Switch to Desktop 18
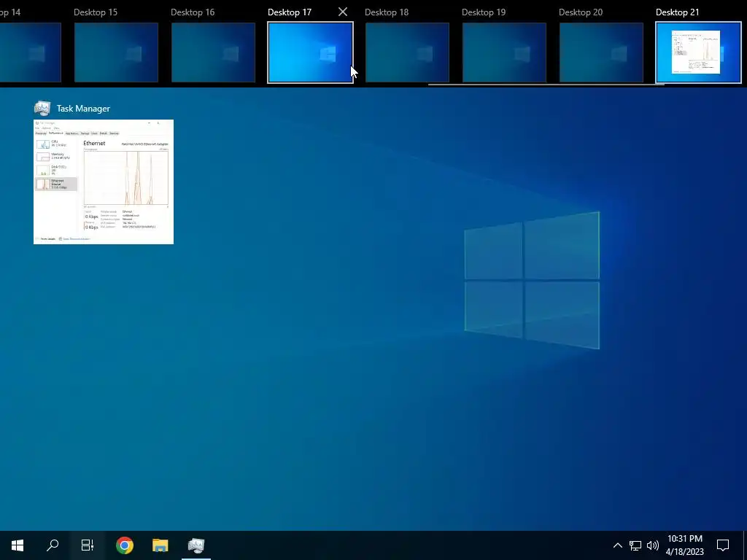Image resolution: width=747 pixels, height=560 pixels. (407, 52)
